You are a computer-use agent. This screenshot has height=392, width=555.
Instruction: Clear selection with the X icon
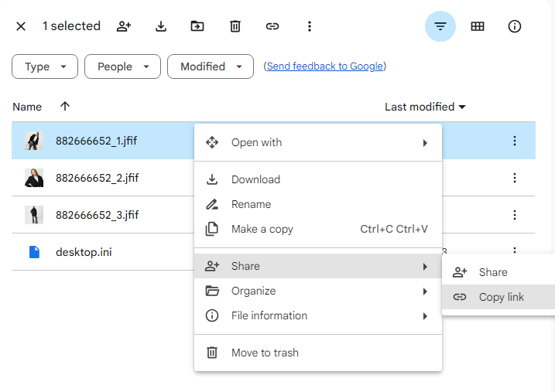click(21, 26)
